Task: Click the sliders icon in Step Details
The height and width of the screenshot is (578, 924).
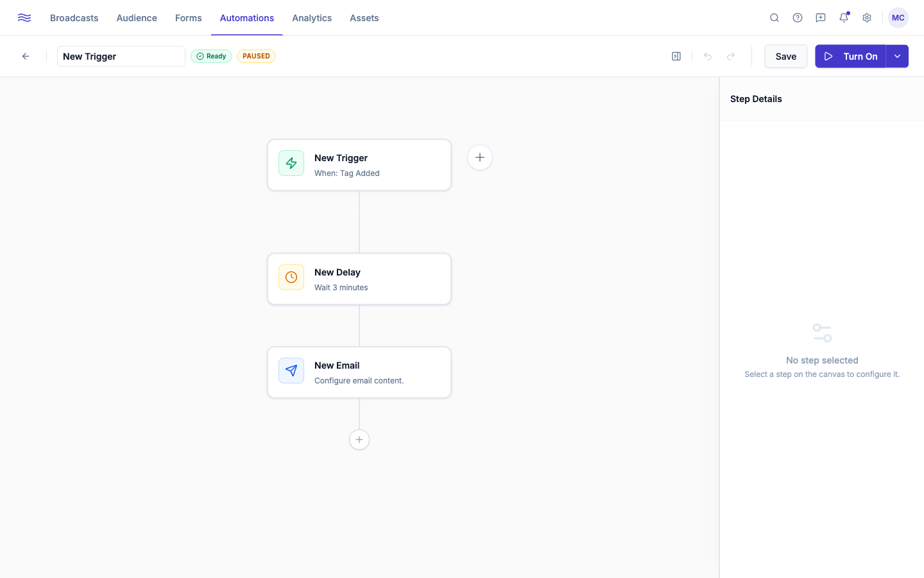Action: coord(822,333)
